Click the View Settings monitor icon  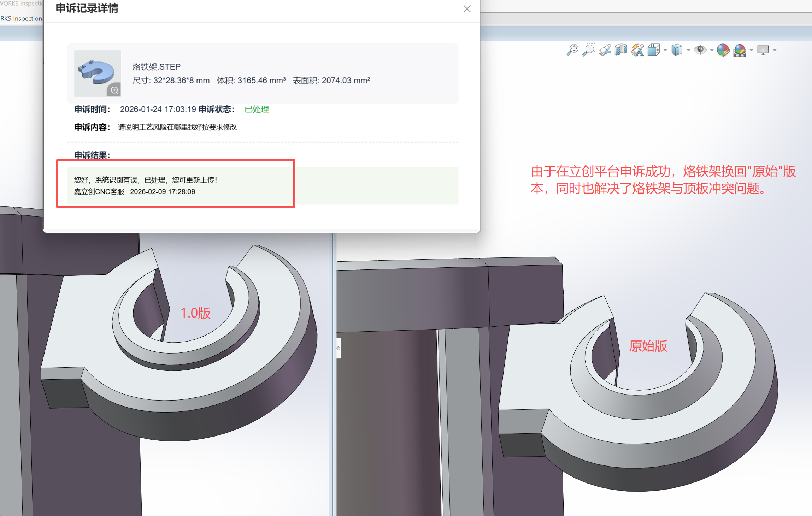pyautogui.click(x=763, y=50)
